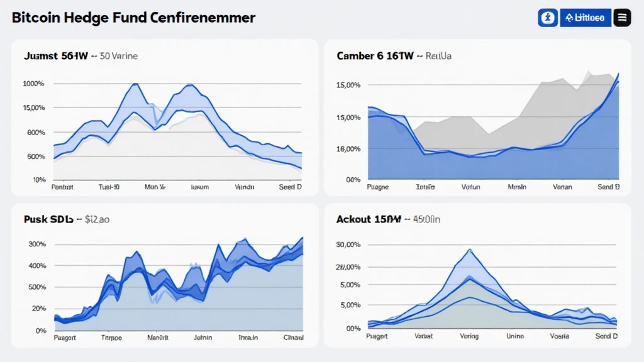Click the Unina axis label, bottom-right chart
644x362 pixels.
click(x=515, y=336)
